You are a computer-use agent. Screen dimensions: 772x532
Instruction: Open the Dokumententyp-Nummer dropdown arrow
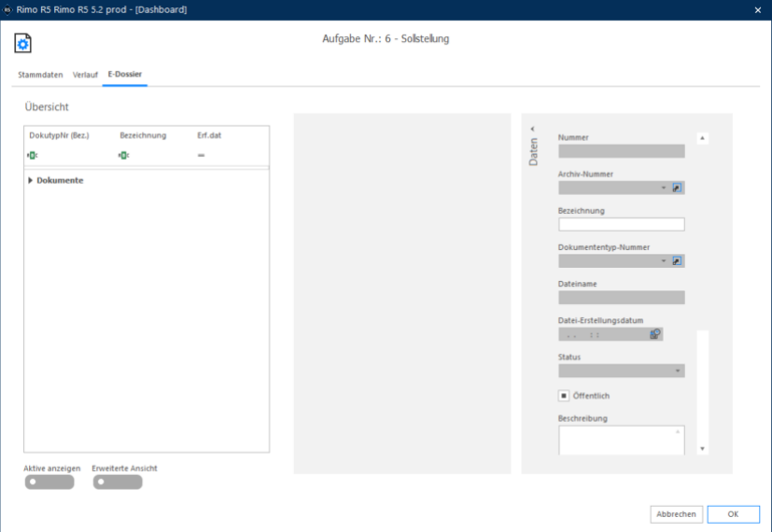pos(663,261)
